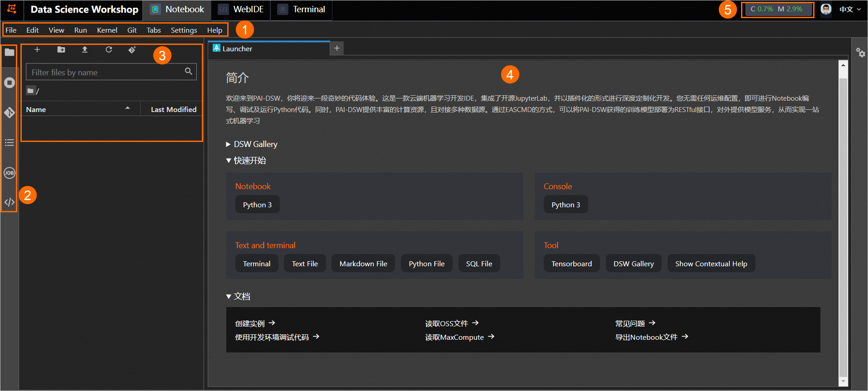Viewport: 868px width, 391px height.
Task: Collapse the 文档 section
Action: (x=239, y=297)
